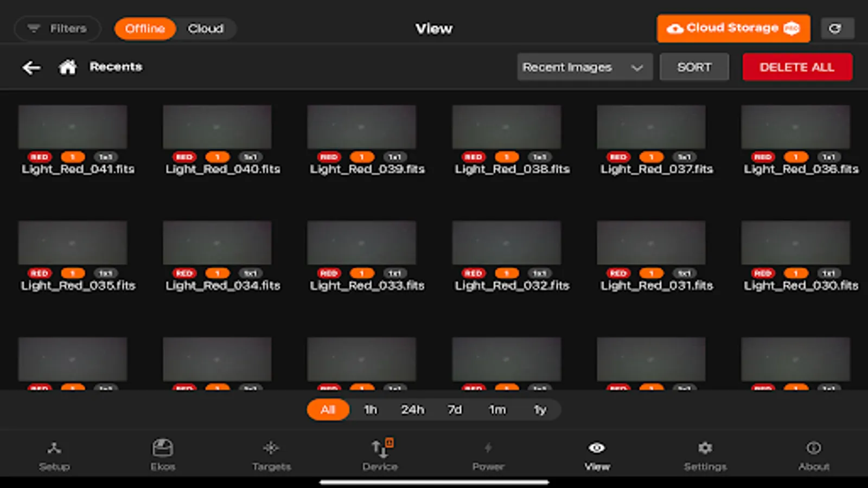
Task: Open thumbnail of Light_Red_035.fits
Action: pyautogui.click(x=73, y=243)
